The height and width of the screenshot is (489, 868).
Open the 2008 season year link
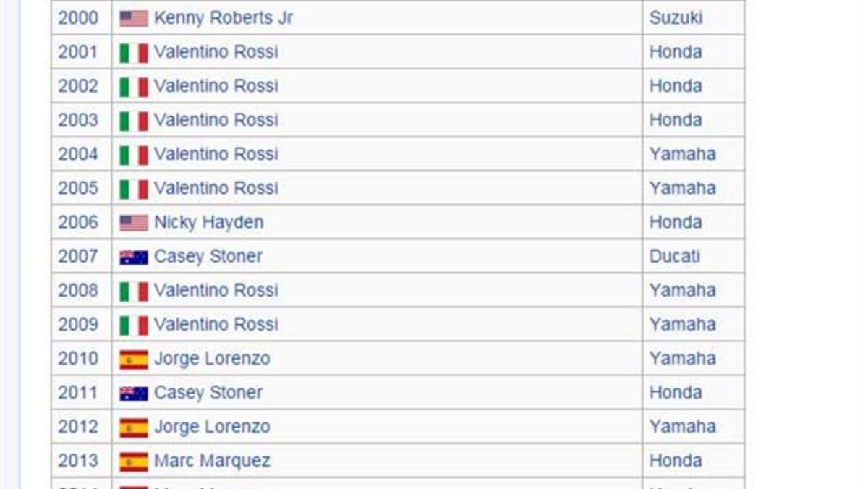pyautogui.click(x=78, y=290)
